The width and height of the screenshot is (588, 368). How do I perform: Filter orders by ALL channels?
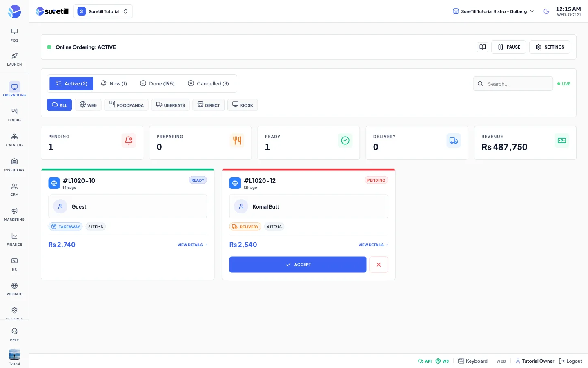pos(59,105)
